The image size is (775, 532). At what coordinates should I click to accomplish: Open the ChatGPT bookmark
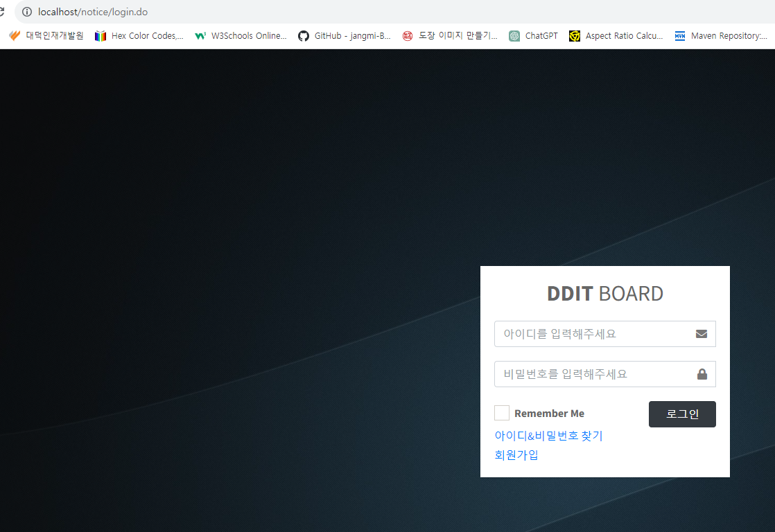(533, 35)
